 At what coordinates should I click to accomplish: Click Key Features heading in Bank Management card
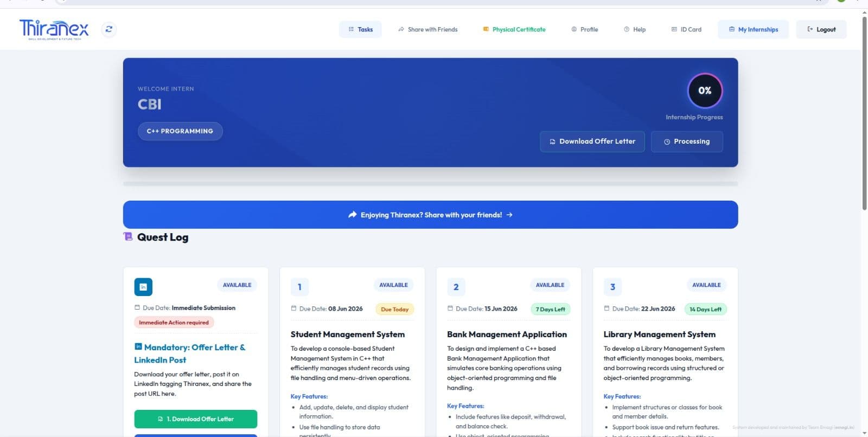(465, 406)
